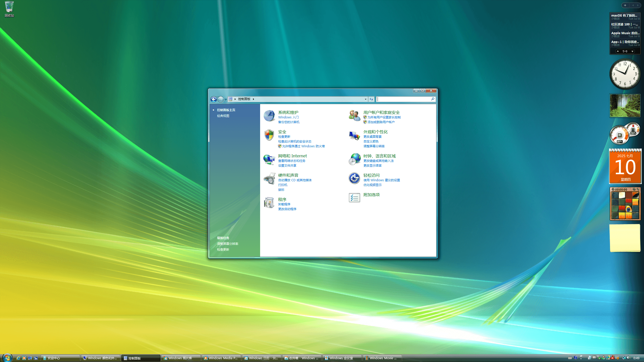Open 鼠标 link under 硬件和声音
The height and width of the screenshot is (362, 644).
pos(281,190)
